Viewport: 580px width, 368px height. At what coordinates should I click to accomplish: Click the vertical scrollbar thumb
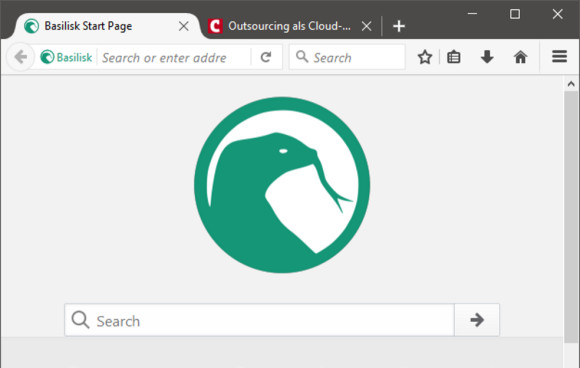point(571,217)
